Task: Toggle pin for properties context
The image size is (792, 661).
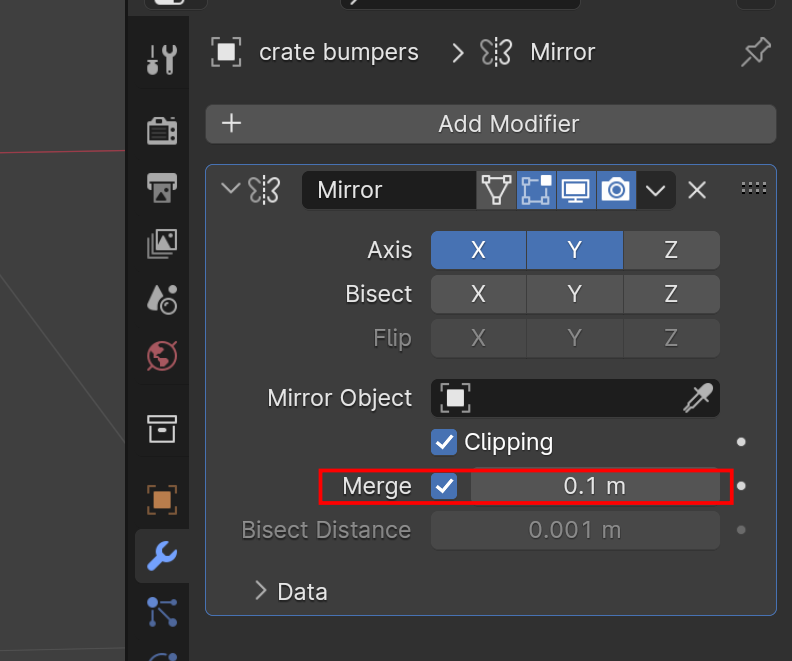Action: pos(755,52)
